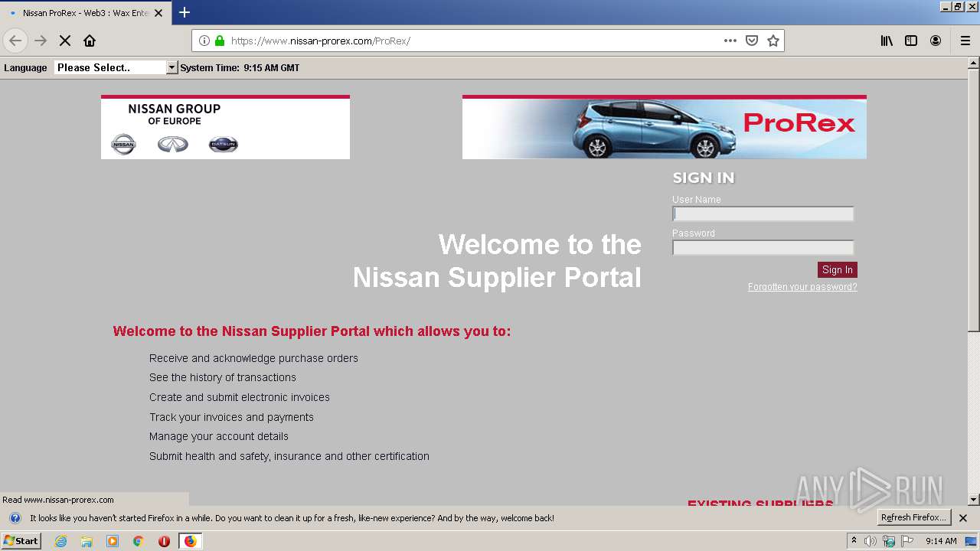The image size is (980, 551).
Task: Open a new tab with plus button
Action: (185, 12)
